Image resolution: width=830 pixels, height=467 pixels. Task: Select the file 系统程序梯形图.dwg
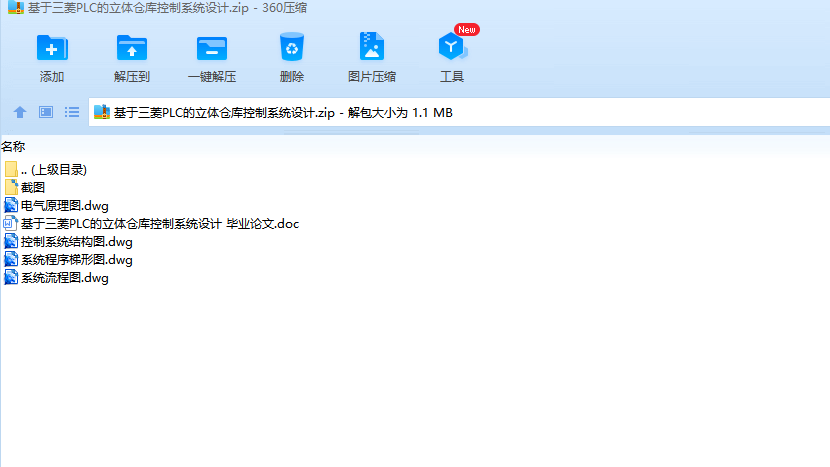tap(68, 259)
